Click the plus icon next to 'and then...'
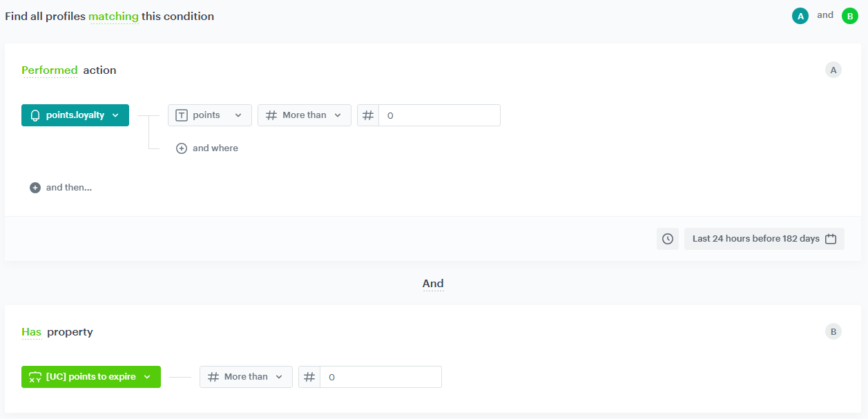This screenshot has width=868, height=419. click(35, 187)
